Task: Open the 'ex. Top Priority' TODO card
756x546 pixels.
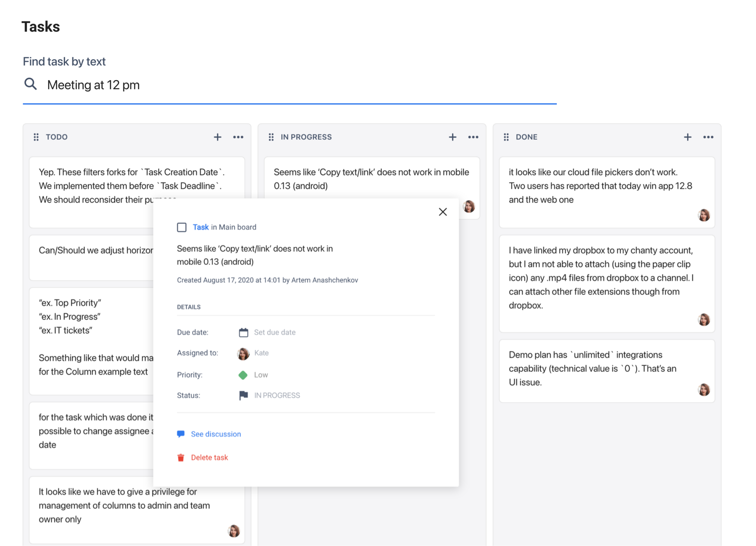Action: tap(92, 341)
